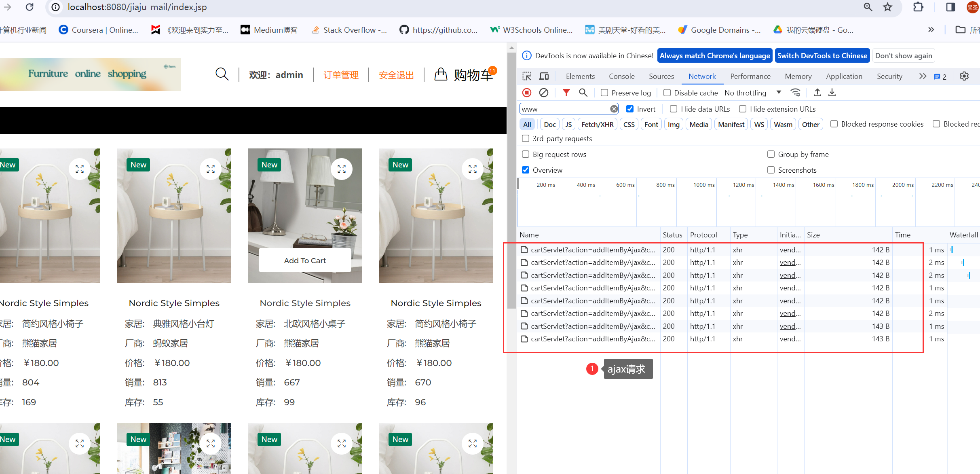The image size is (980, 474).
Task: Enable Disable cache checkbox
Action: (667, 93)
